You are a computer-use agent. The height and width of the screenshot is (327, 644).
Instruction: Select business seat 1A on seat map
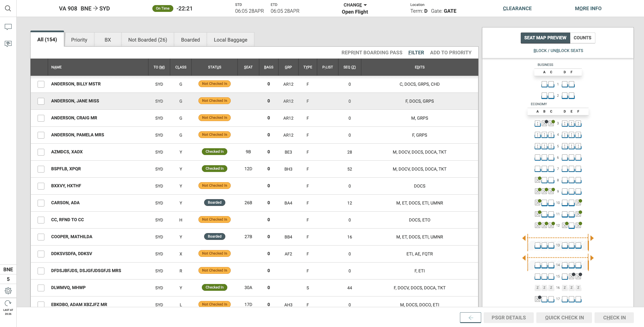point(544,84)
